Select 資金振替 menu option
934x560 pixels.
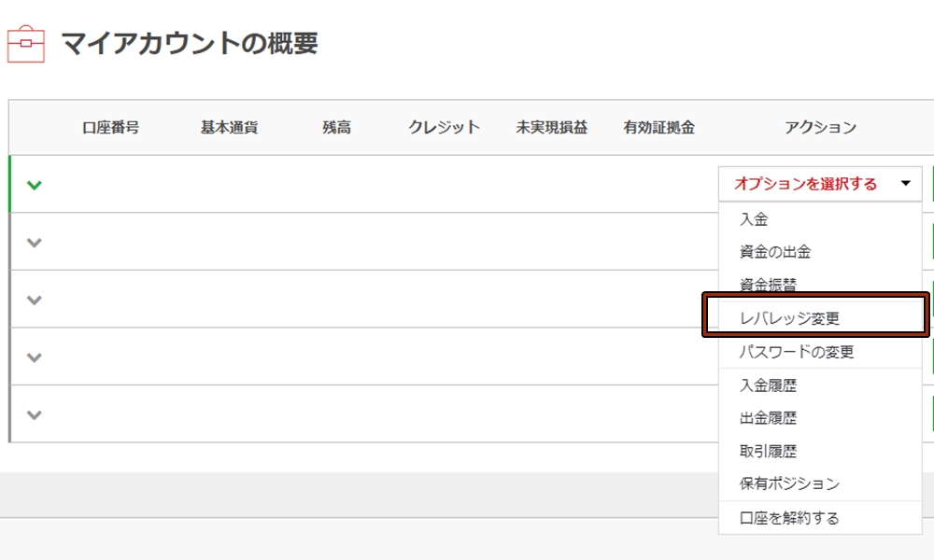pos(768,285)
